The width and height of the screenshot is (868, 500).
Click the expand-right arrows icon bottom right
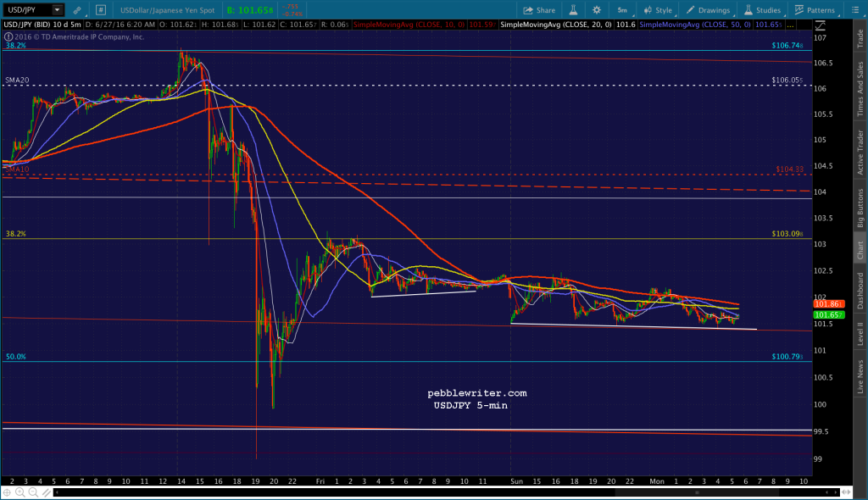[847, 492]
